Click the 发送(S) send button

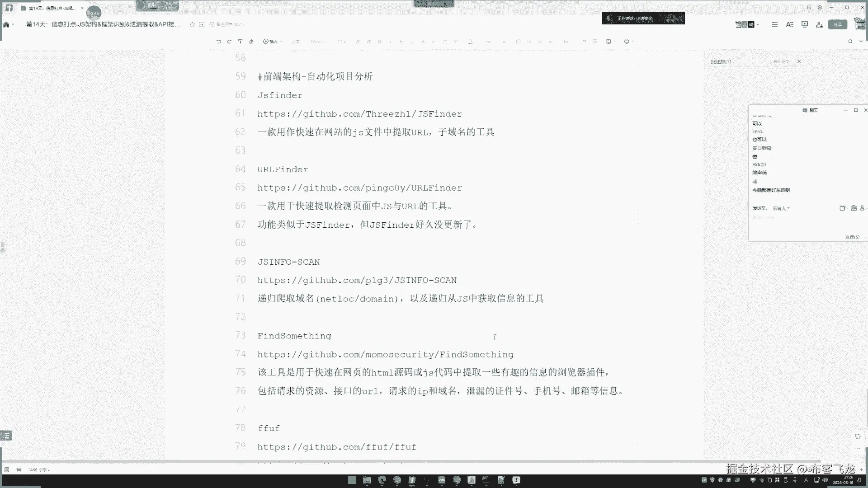point(852,237)
